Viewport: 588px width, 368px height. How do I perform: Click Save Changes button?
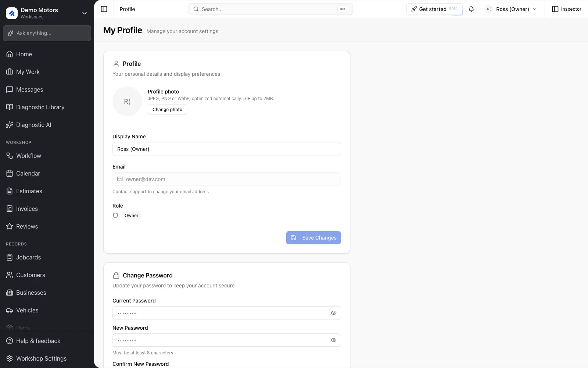(313, 238)
